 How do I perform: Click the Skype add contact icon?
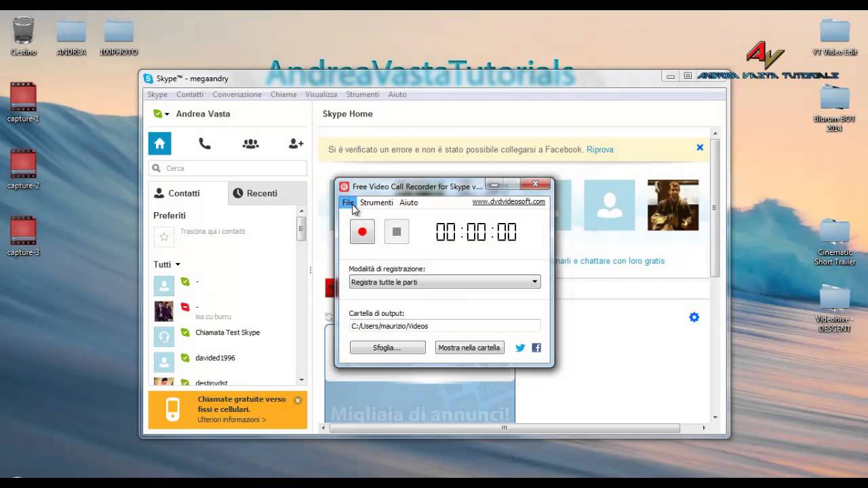(x=296, y=144)
